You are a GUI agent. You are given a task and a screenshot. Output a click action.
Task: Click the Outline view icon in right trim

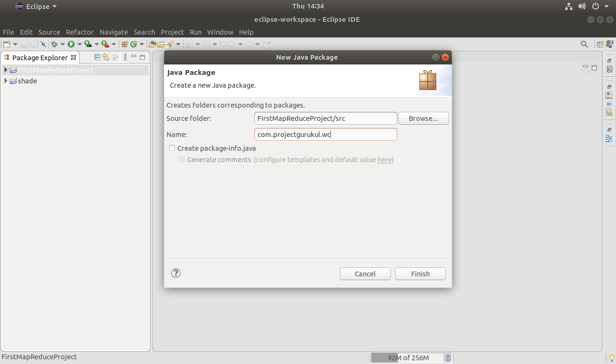point(609,139)
